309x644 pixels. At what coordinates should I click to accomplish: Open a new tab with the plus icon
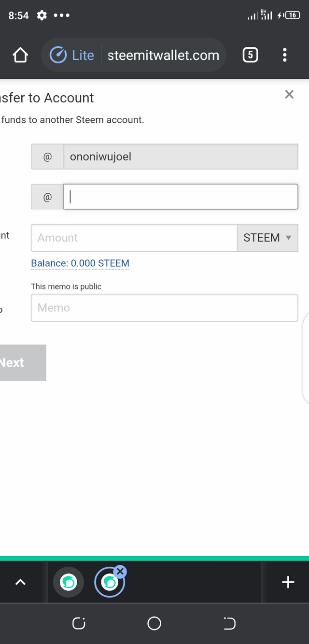[x=288, y=582]
